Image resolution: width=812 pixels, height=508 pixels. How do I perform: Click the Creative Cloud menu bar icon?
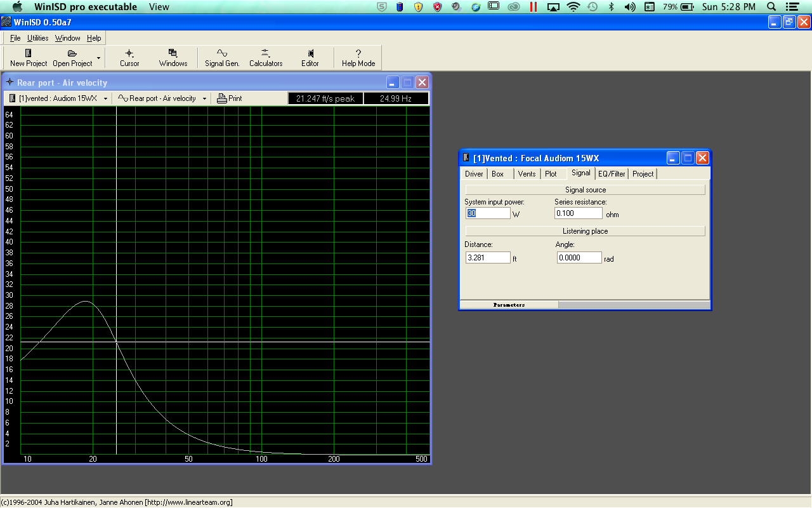514,7
